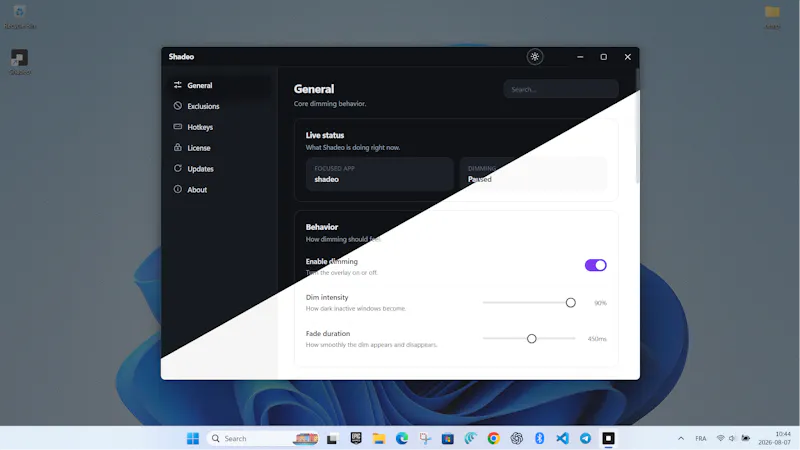The image size is (800, 450).
Task: Click the theme toggle sun icon in title bar
Action: 535,57
